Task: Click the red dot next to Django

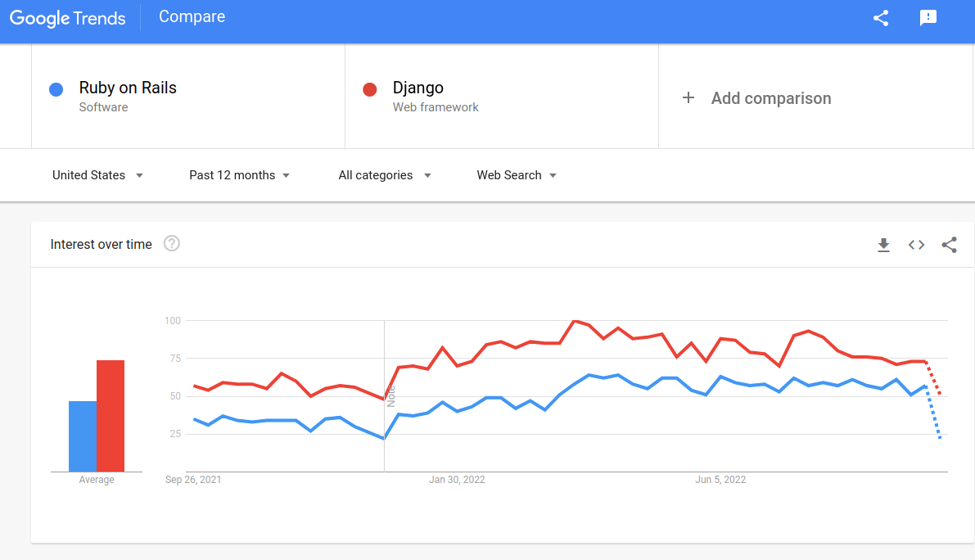Action: click(369, 89)
